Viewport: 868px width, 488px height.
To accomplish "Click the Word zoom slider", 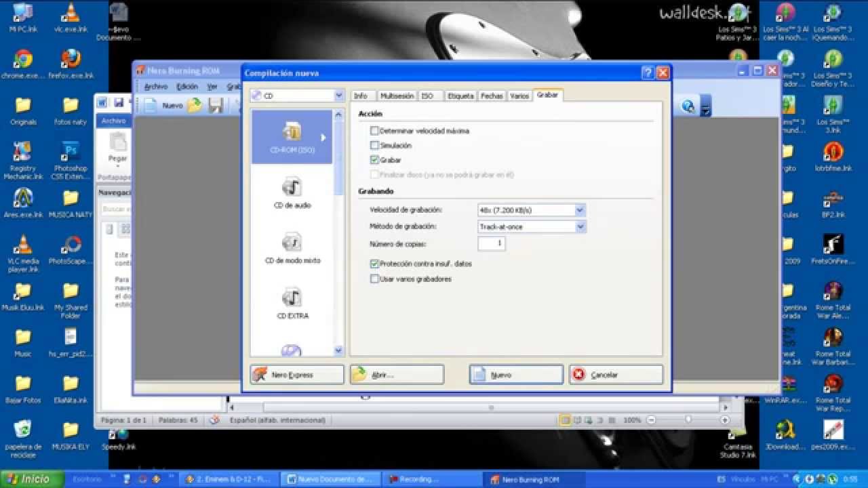I will click(688, 420).
